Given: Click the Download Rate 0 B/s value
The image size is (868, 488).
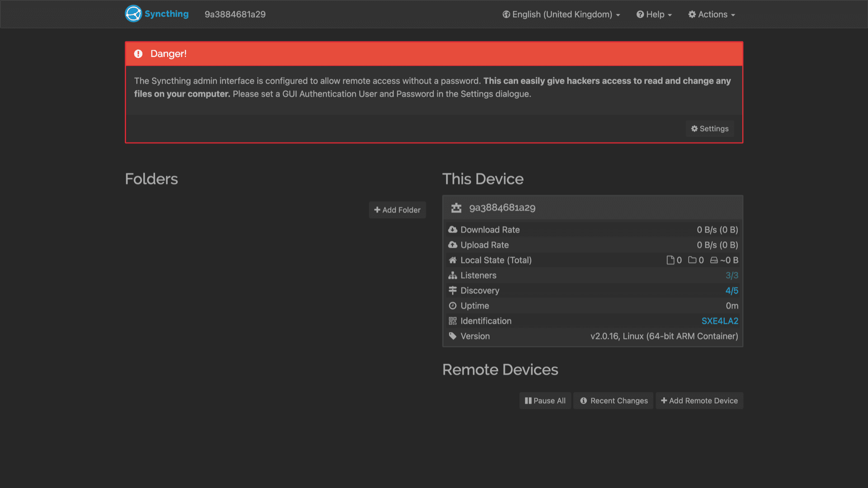Looking at the screenshot, I should [x=717, y=230].
